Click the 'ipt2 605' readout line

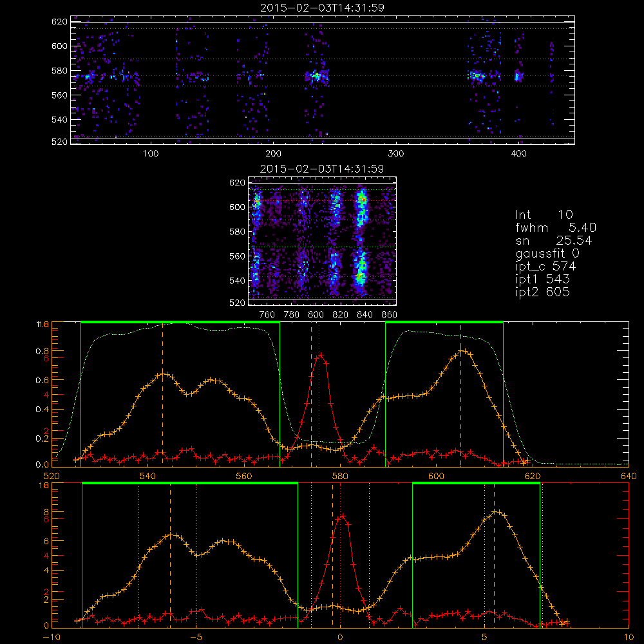pyautogui.click(x=542, y=292)
